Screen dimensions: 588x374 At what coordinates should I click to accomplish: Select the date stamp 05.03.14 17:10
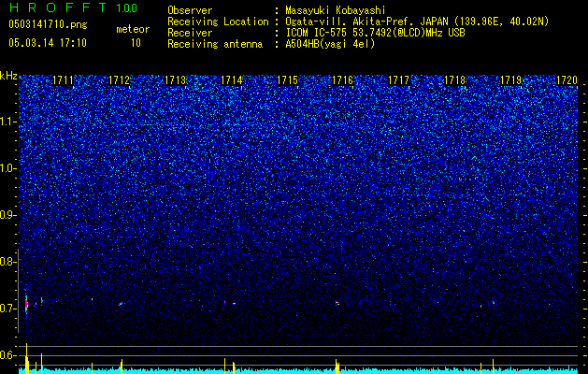[x=48, y=43]
